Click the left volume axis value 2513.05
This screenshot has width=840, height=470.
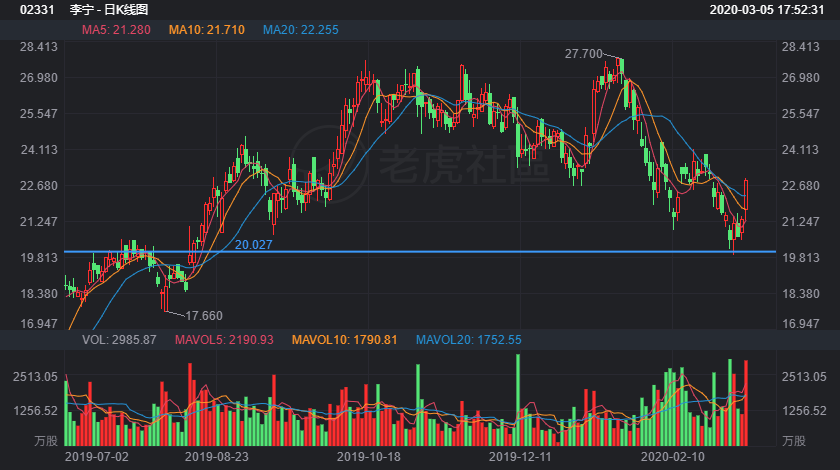pyautogui.click(x=35, y=377)
